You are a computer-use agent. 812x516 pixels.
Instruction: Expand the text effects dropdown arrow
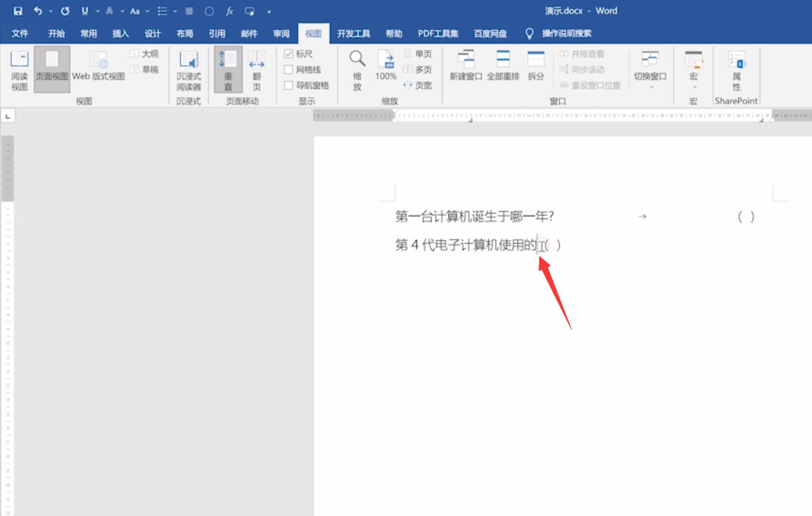[122, 11]
